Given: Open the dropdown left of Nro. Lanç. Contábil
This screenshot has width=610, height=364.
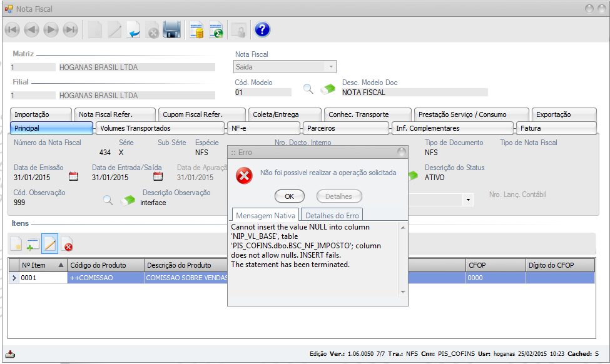Looking at the screenshot, I should 467,200.
